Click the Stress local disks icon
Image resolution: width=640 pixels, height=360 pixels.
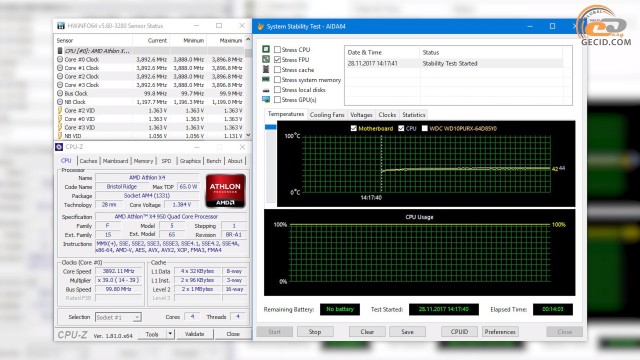point(266,90)
